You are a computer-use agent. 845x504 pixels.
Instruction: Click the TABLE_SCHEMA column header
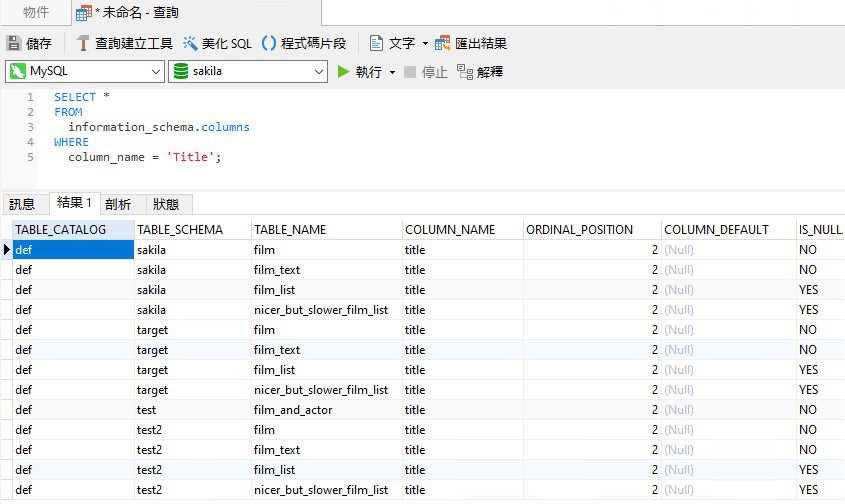192,230
